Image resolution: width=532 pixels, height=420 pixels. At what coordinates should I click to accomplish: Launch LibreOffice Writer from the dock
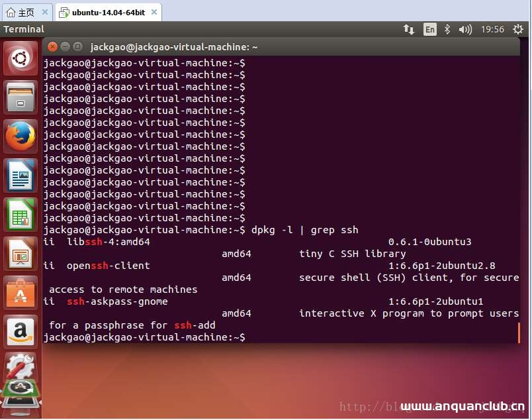tap(20, 174)
